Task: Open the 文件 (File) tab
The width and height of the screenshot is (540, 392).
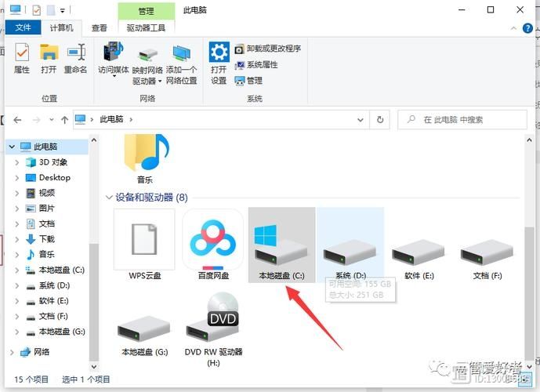Action: point(23,27)
